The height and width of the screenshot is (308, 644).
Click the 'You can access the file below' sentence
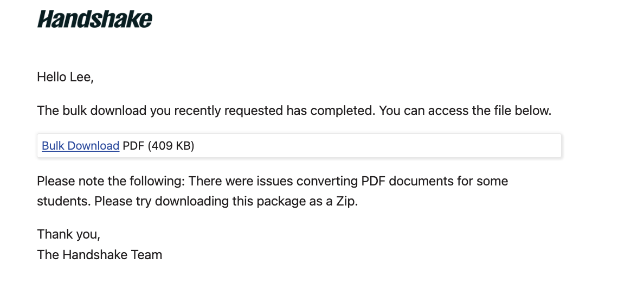465,111
